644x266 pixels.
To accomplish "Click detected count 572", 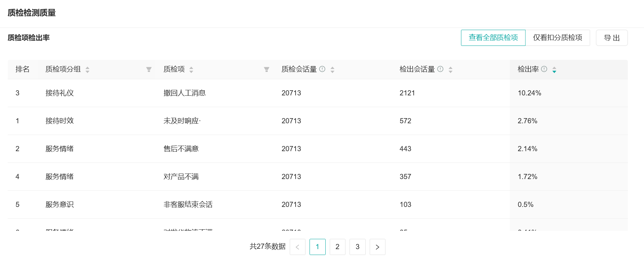I will click(x=405, y=121).
